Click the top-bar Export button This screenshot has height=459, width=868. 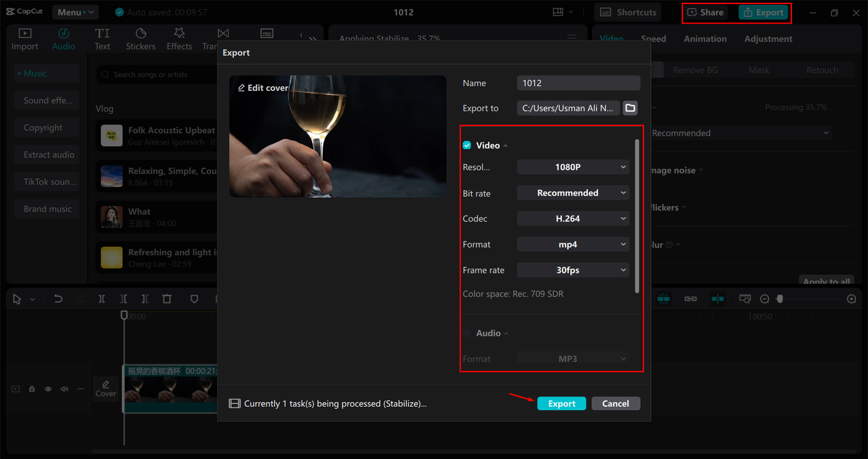click(763, 12)
